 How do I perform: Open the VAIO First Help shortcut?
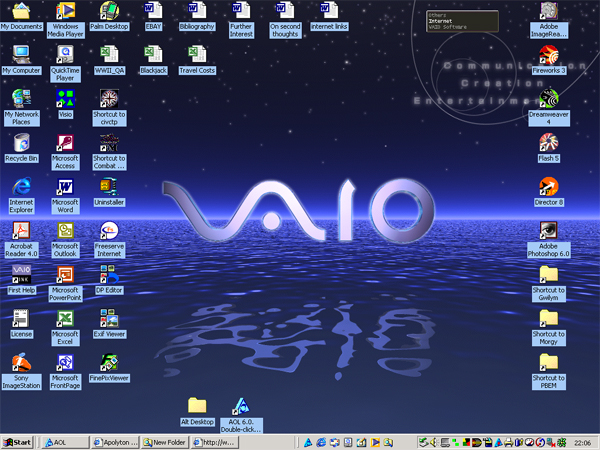[21, 274]
